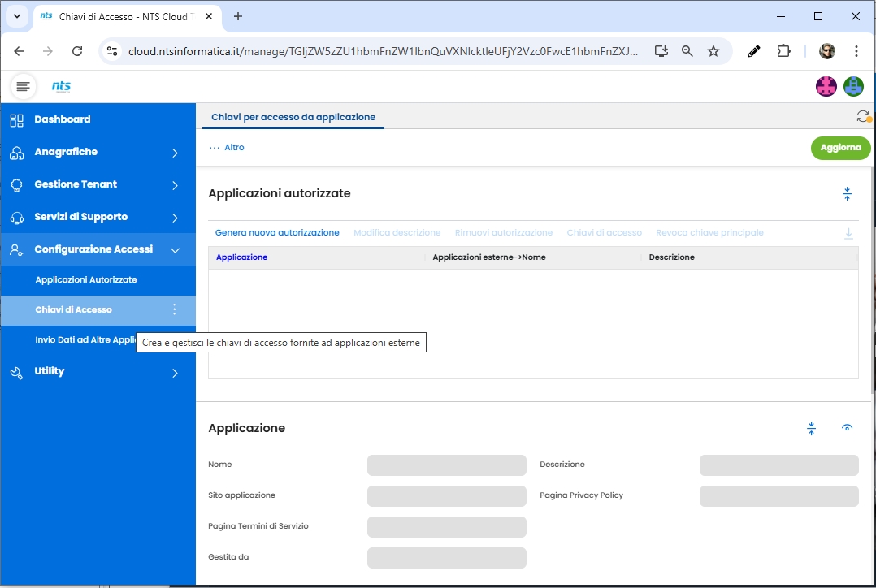Click Configurazione Accessi user-key icon
The height and width of the screenshot is (588, 876).
[x=17, y=249]
